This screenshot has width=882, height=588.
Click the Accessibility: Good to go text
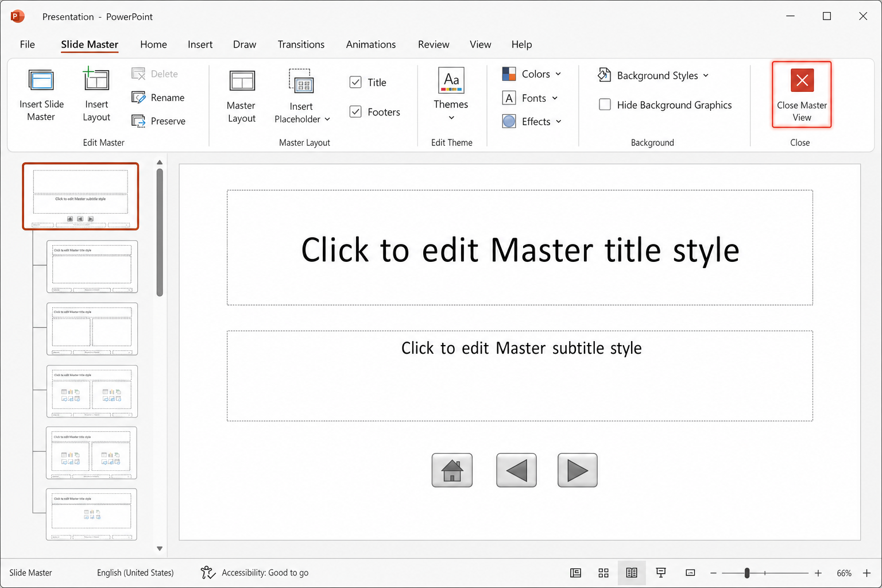pyautogui.click(x=265, y=572)
